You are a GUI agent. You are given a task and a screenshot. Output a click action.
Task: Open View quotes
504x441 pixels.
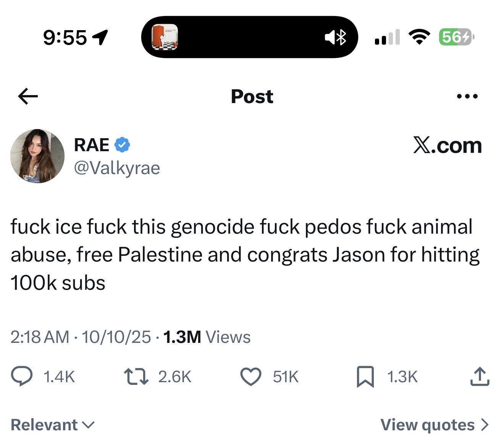pyautogui.click(x=435, y=425)
